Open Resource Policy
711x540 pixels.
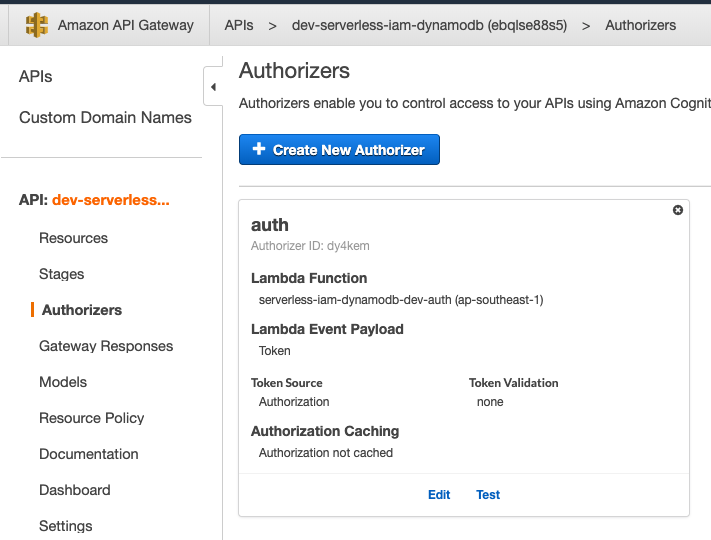(92, 418)
